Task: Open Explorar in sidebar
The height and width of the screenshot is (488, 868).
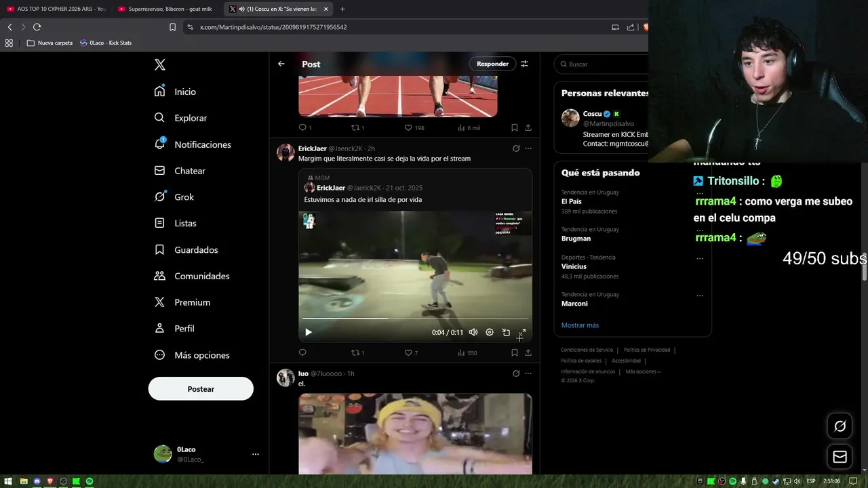Action: click(181, 118)
